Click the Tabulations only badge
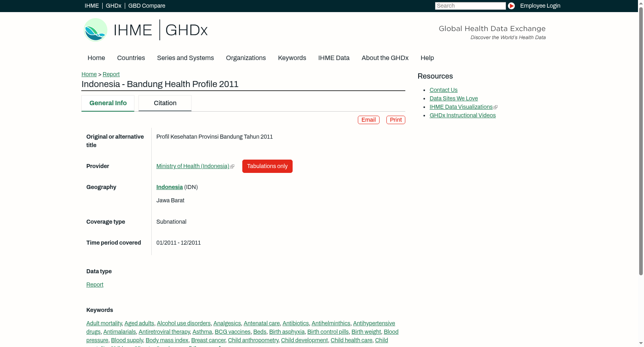The width and height of the screenshot is (644, 347). 267,166
